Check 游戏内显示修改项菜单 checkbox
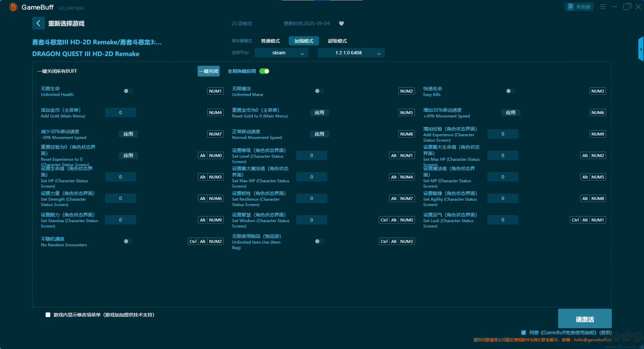 point(48,315)
